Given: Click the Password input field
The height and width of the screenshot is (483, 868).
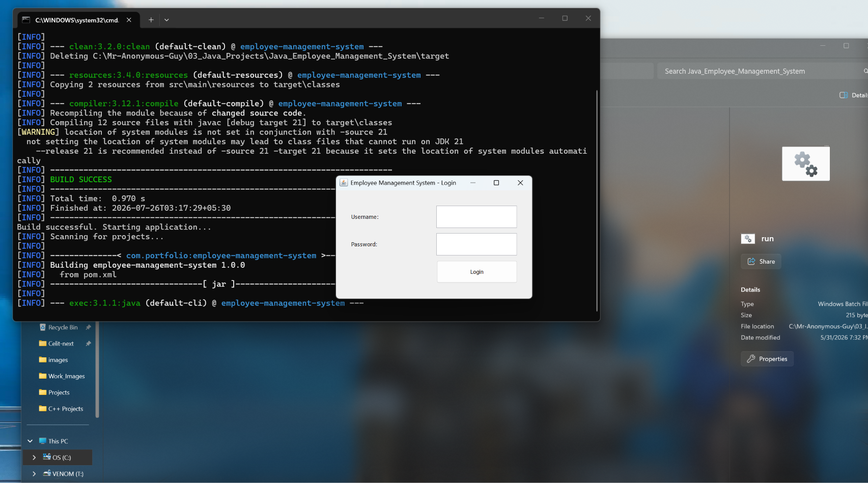Looking at the screenshot, I should tap(477, 244).
